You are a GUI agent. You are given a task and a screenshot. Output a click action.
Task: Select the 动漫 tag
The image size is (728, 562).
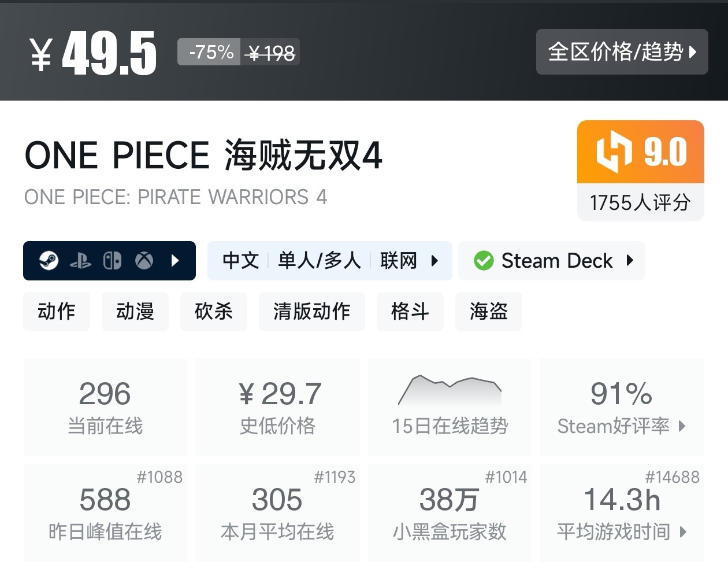point(135,312)
